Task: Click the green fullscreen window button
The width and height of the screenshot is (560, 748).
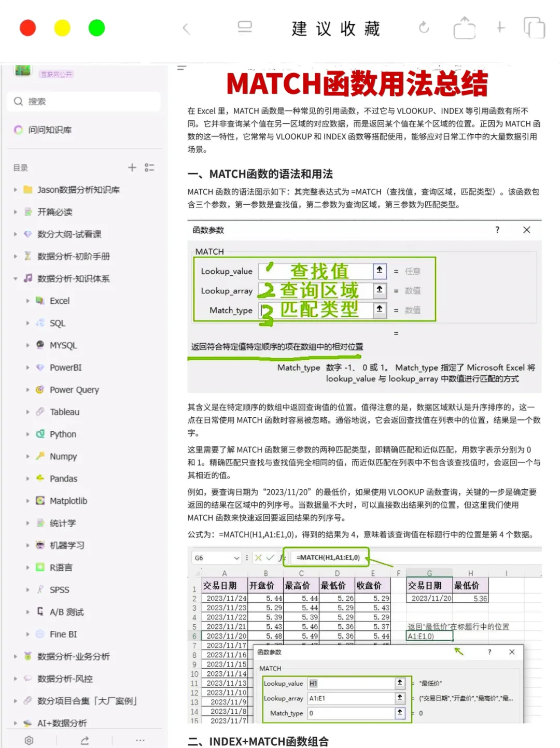Action: [x=96, y=27]
